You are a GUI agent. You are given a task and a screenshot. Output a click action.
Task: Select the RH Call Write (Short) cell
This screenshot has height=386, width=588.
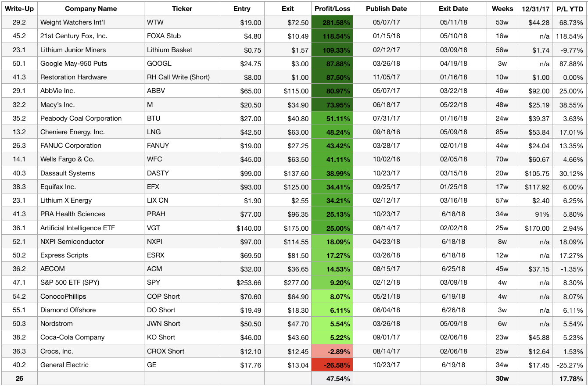pos(182,77)
